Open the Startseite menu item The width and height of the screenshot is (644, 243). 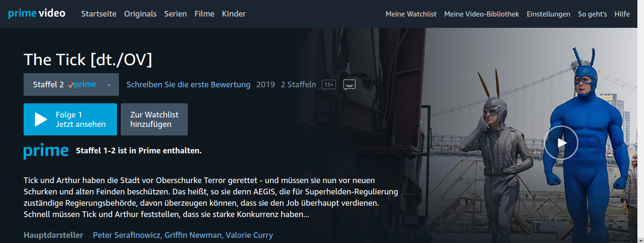tap(99, 14)
